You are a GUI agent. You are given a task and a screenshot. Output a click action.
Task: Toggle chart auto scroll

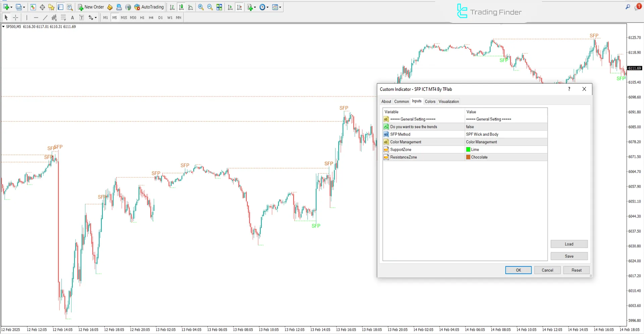[230, 7]
